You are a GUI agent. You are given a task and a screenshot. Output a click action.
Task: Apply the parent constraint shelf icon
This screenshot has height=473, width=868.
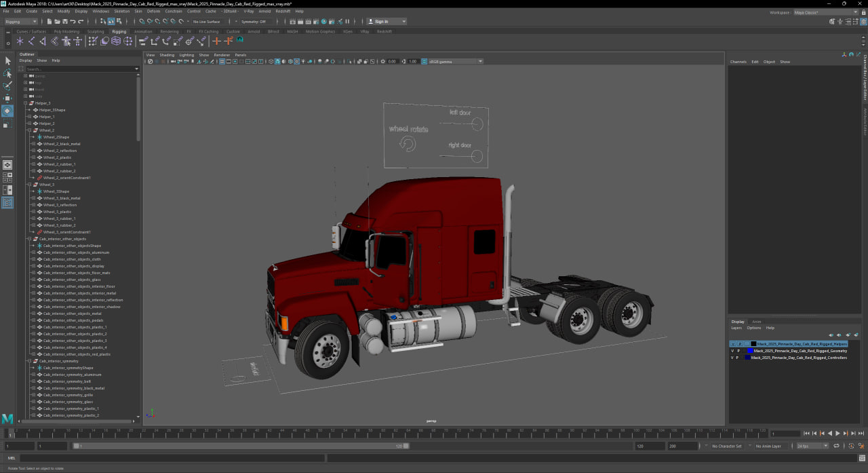[142, 41]
